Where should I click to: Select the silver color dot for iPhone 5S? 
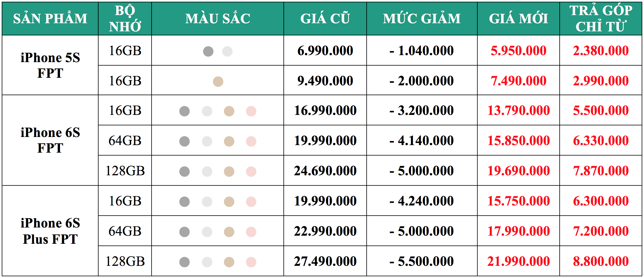227,51
